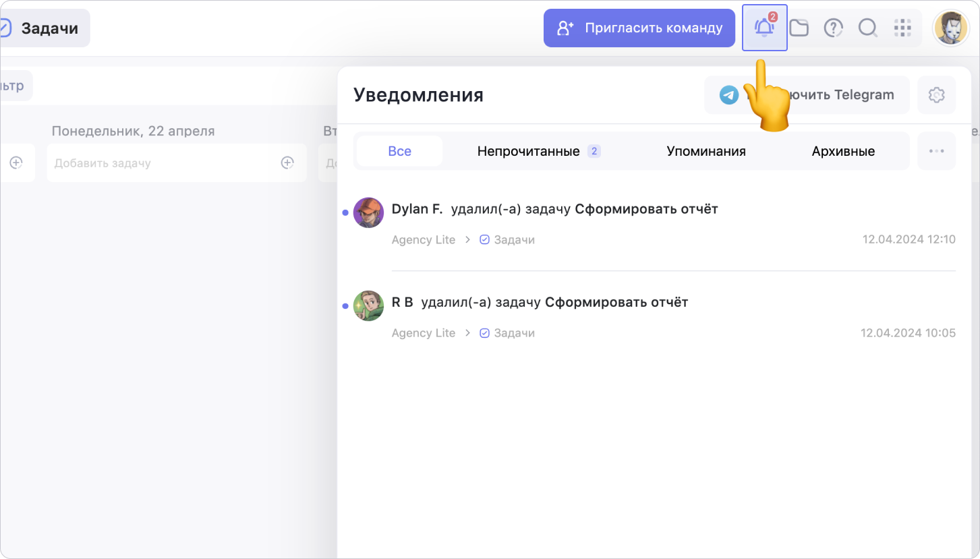Image resolution: width=980 pixels, height=559 pixels.
Task: Click Пригласить команду button
Action: 639,28
